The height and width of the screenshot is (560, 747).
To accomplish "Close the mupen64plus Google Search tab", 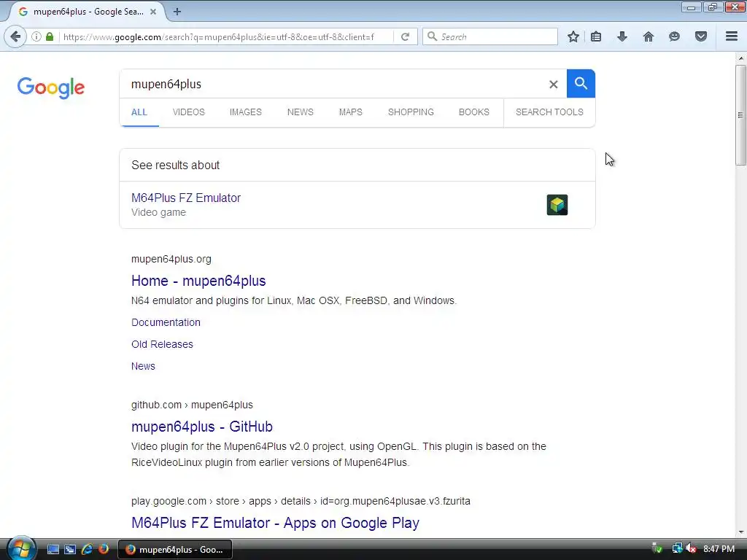I will 153,12.
